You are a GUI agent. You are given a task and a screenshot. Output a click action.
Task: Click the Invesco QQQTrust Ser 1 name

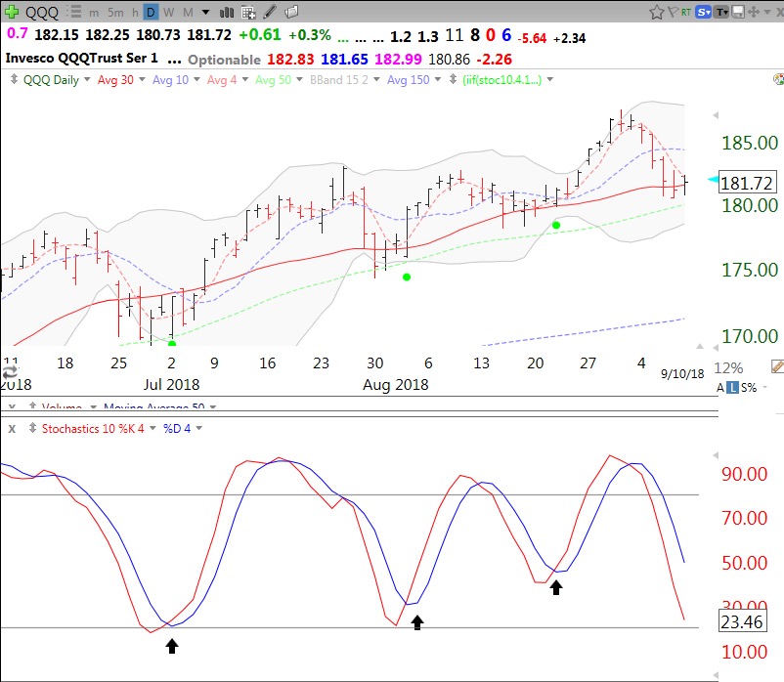click(x=81, y=58)
